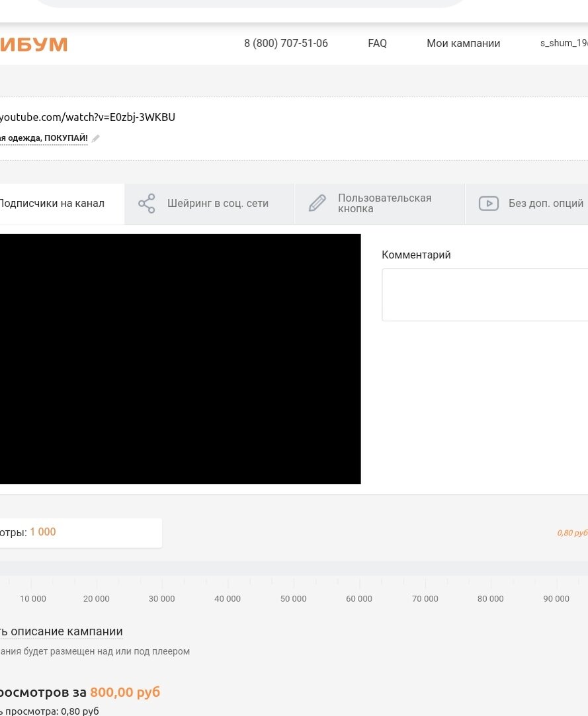588x716 pixels.
Task: Open the Подписчики на канал tab
Action: point(62,204)
